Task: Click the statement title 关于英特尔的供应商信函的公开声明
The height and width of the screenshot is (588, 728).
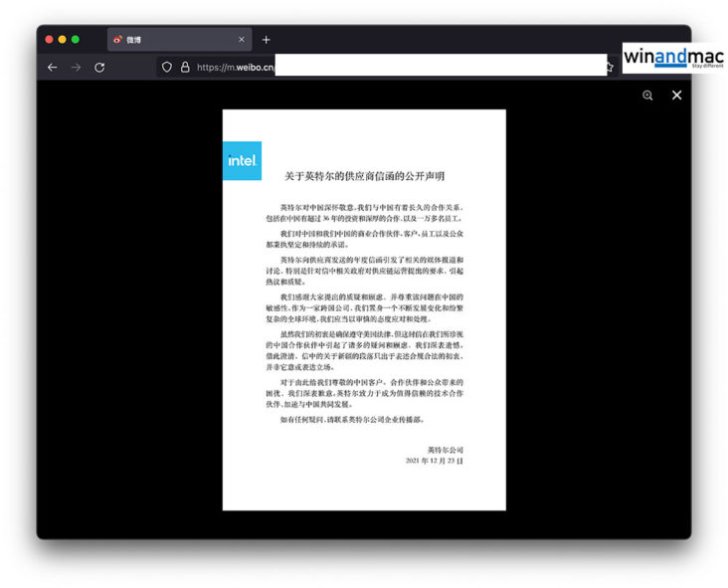Action: click(x=364, y=176)
